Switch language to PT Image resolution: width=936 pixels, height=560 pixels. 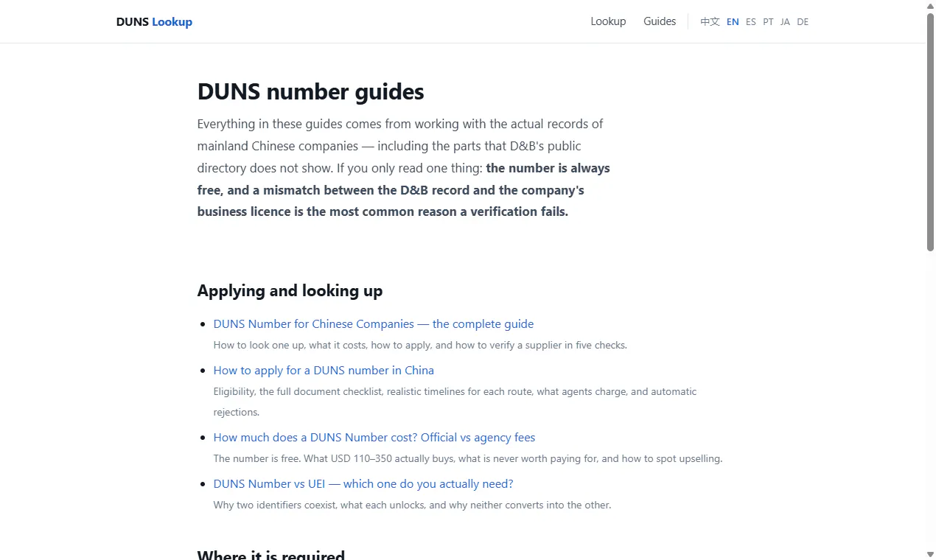[769, 22]
